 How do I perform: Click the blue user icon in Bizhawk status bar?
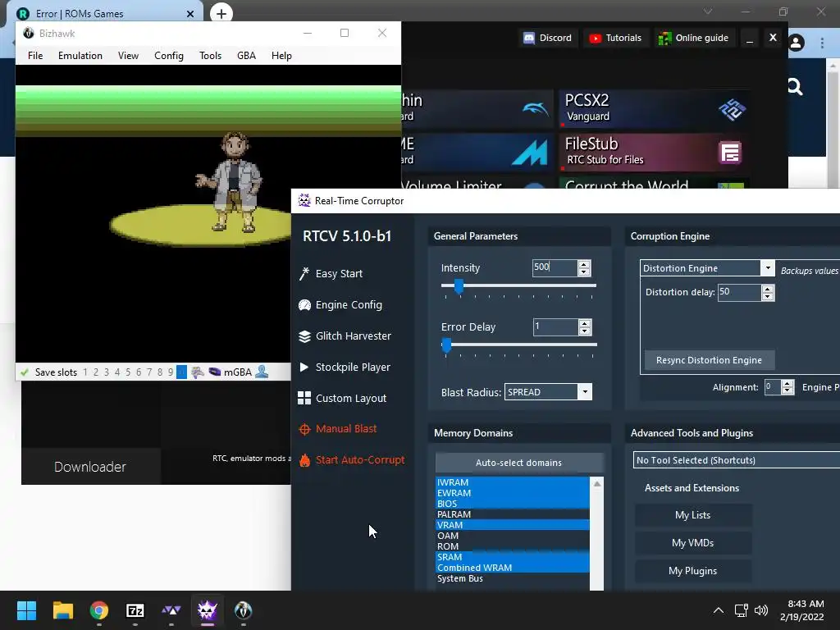262,372
